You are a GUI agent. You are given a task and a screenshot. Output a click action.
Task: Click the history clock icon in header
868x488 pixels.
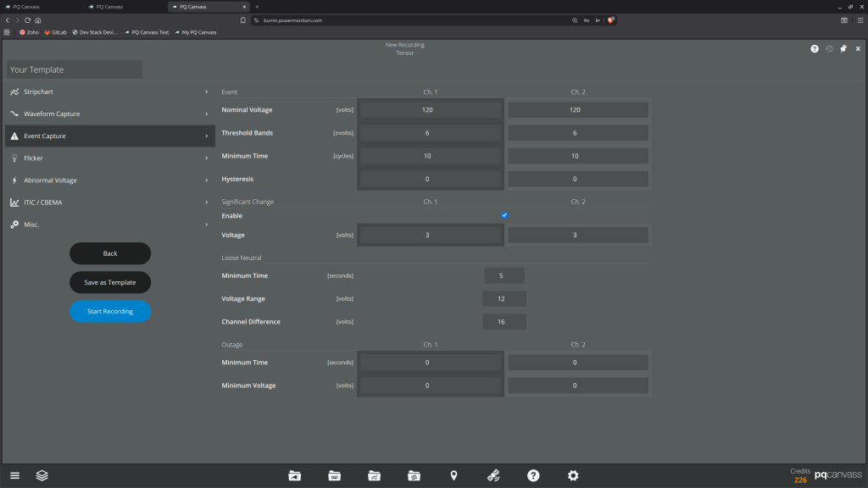829,48
